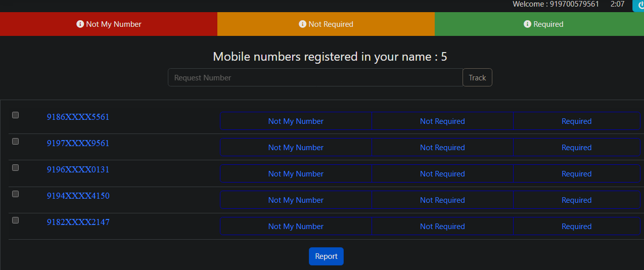Screen dimensions: 644x270
Task: Check the box for 9186XXXX5561
Action: (15, 115)
